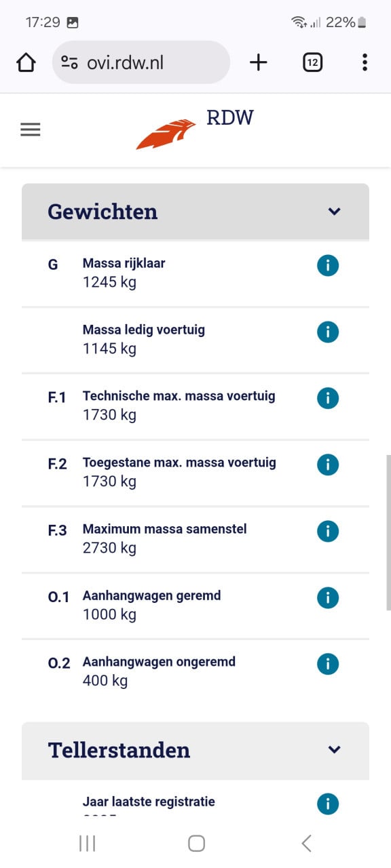Screen dimensions: 391x868
Task: Open the RDW hamburger menu
Action: (x=31, y=130)
